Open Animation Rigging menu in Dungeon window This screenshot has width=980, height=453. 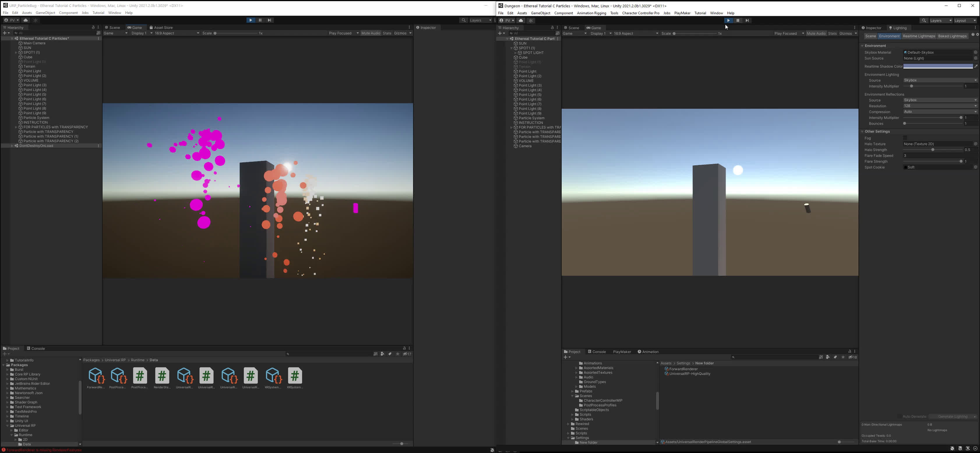pyautogui.click(x=591, y=13)
